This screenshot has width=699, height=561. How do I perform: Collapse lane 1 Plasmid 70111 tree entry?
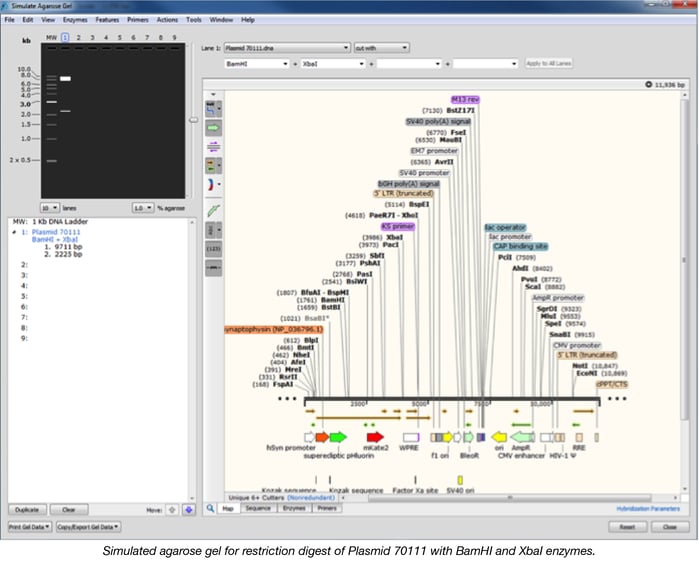14,232
